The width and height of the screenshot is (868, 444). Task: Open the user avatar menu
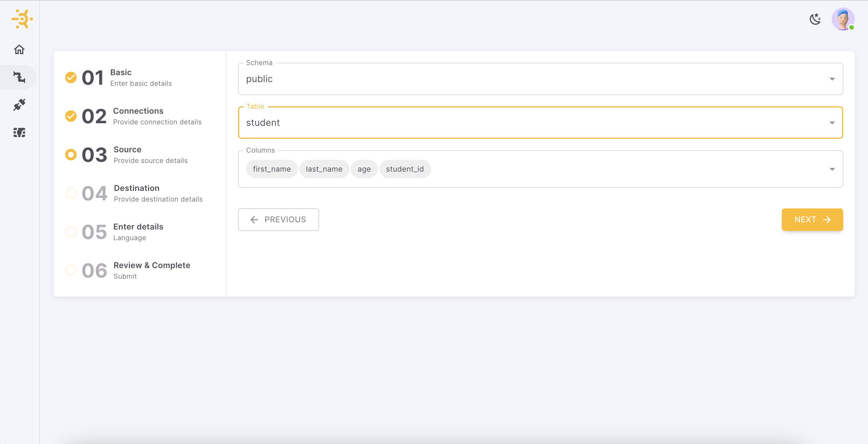pos(843,19)
